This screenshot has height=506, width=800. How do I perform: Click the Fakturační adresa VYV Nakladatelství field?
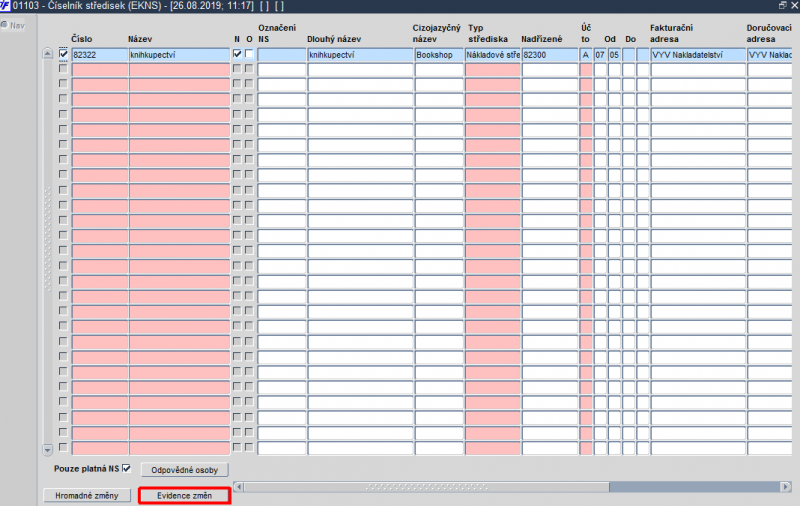(x=697, y=55)
